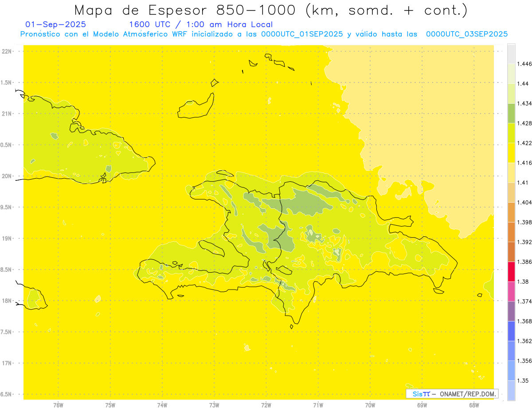Select the dark blue 1.362–1.368 color bar segment
Screen dimensions: 532x411
pyautogui.click(x=511, y=331)
